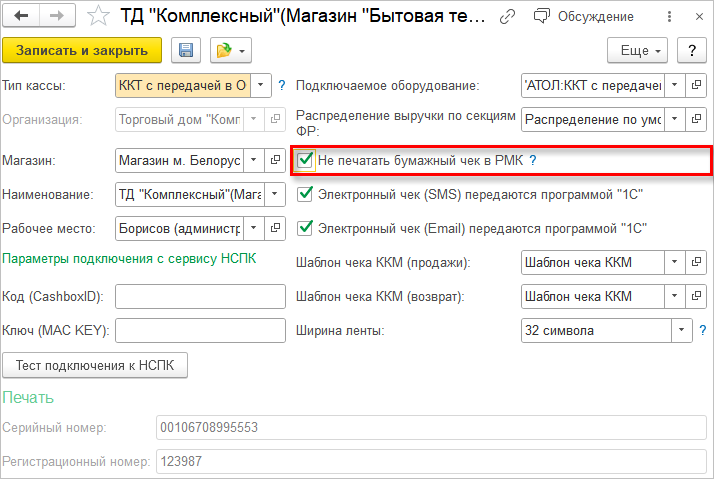Open the Ширина ленты dropdown list

click(x=682, y=330)
